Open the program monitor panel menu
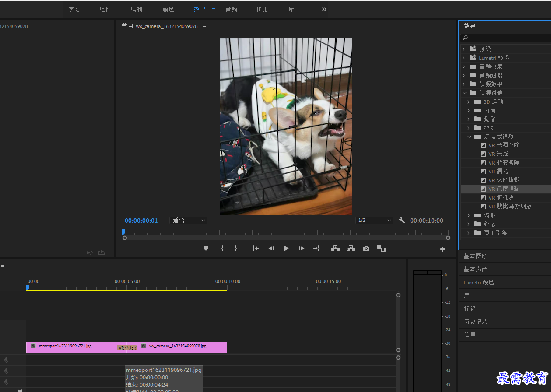This screenshot has width=551, height=392. pyautogui.click(x=204, y=26)
